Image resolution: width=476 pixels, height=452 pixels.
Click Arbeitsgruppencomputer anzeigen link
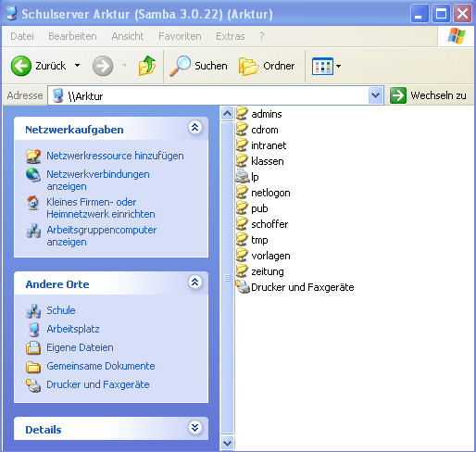(102, 236)
